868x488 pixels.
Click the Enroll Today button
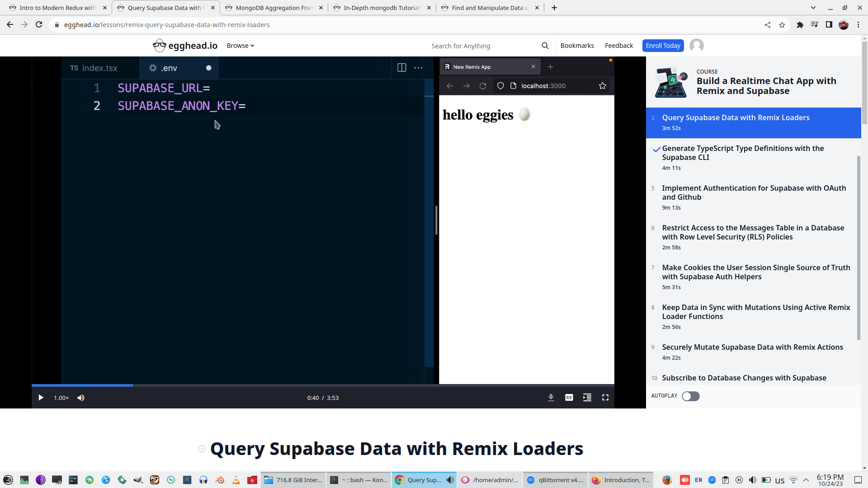(662, 46)
